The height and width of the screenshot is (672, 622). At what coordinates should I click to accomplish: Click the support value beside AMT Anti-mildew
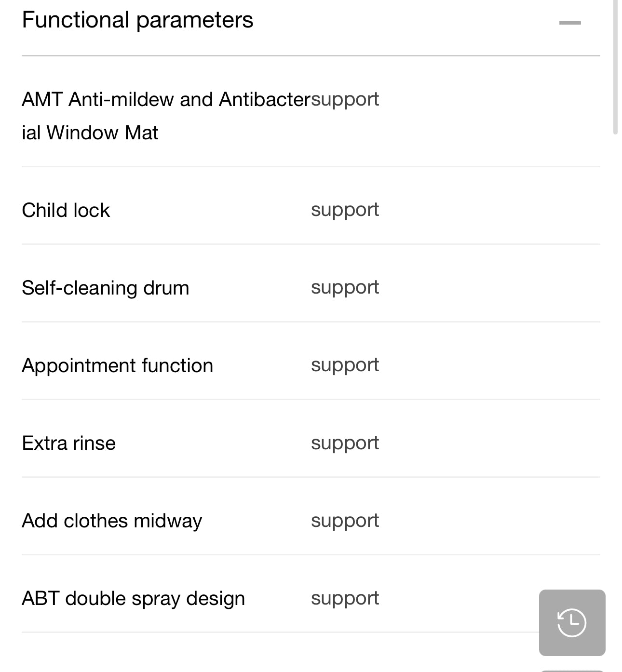point(345,99)
